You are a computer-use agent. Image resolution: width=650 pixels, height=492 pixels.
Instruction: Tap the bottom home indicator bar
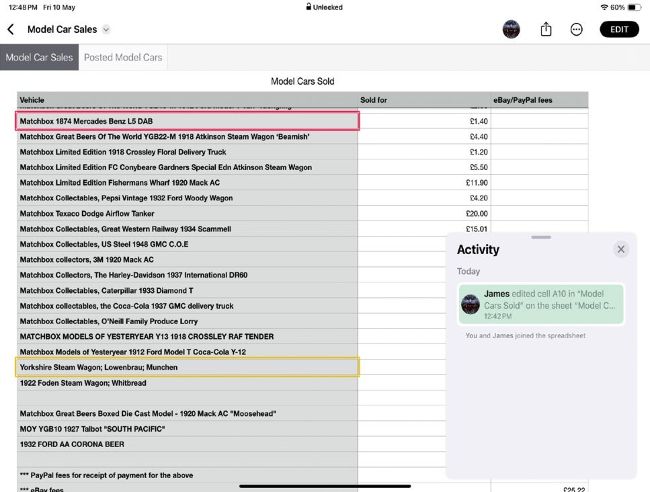325,486
